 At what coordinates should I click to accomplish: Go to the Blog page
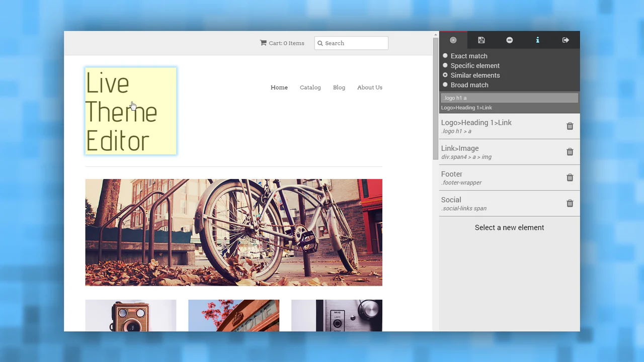coord(339,87)
